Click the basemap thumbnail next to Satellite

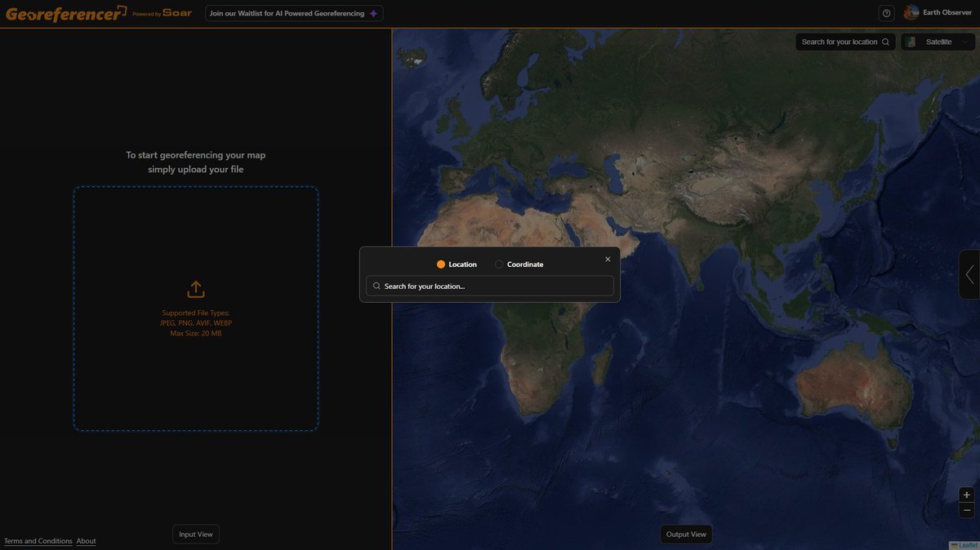pos(910,41)
